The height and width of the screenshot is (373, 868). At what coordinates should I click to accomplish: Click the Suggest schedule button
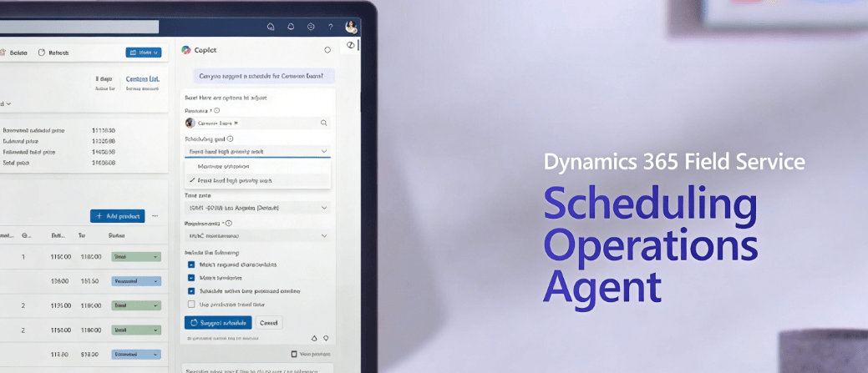[217, 322]
